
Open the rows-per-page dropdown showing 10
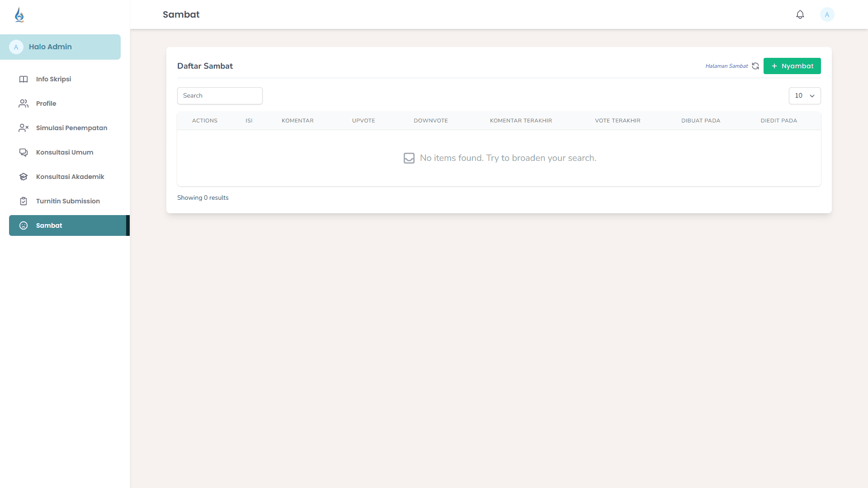pos(804,96)
